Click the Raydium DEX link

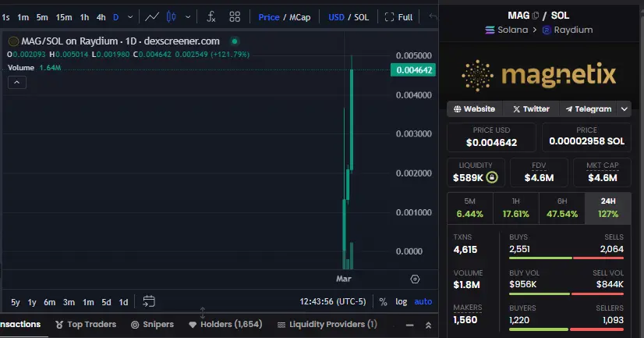click(568, 30)
